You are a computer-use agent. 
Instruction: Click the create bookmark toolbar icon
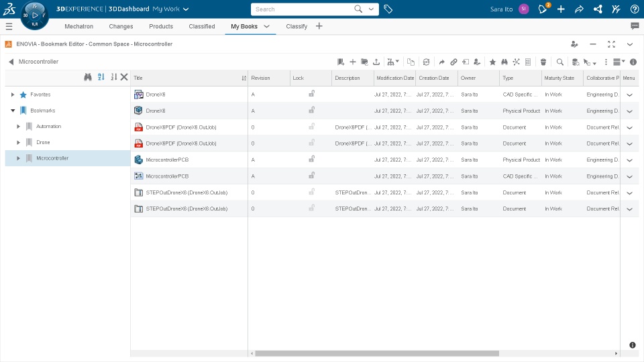coord(341,62)
